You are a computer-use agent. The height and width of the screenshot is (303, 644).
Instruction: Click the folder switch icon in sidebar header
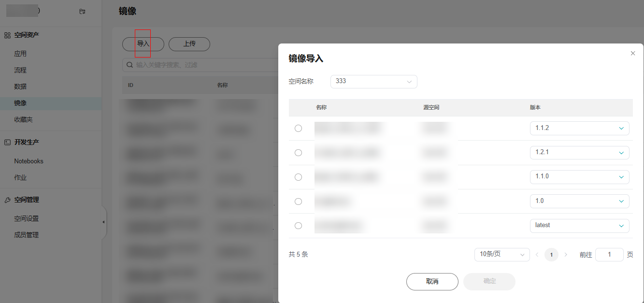(82, 12)
